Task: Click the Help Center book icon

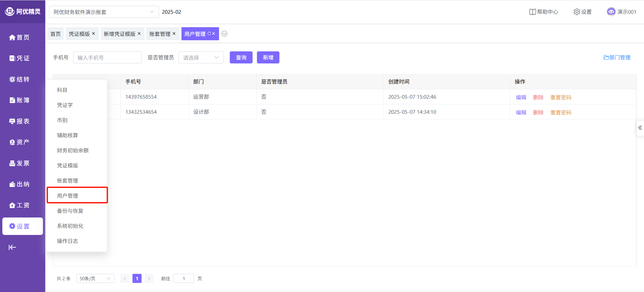Action: (x=532, y=12)
